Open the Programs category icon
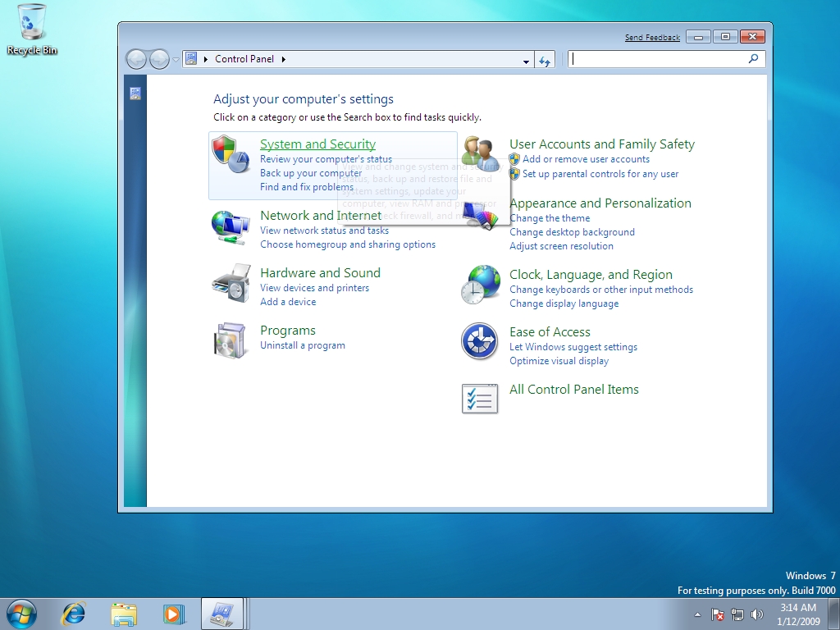 pos(231,342)
